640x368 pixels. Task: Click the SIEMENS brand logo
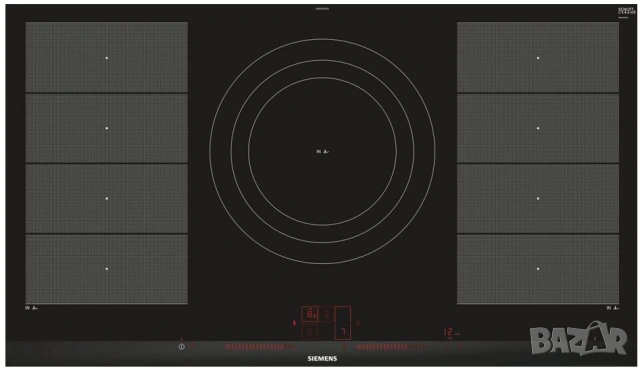point(322,358)
